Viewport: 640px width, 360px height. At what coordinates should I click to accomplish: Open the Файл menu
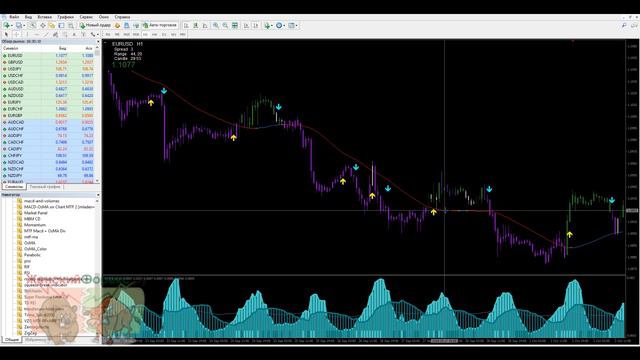[x=14, y=17]
